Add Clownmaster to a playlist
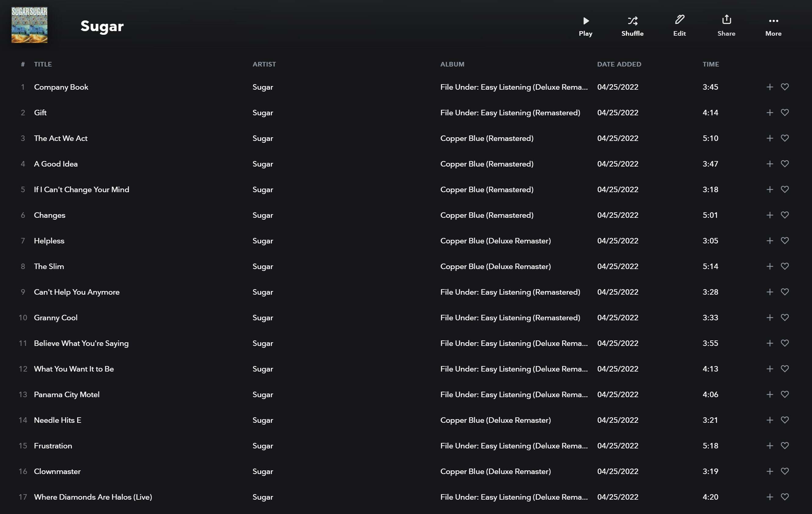 (x=770, y=472)
